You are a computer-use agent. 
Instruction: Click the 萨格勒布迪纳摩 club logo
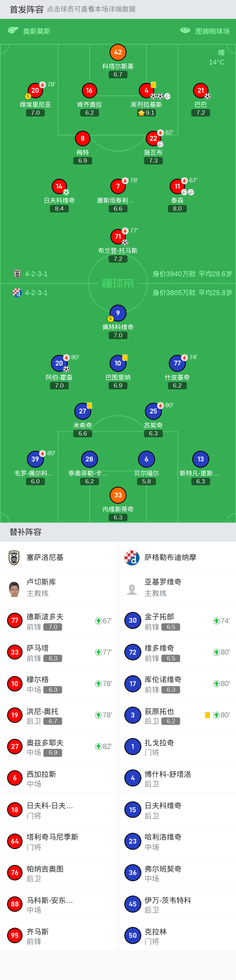tap(132, 558)
